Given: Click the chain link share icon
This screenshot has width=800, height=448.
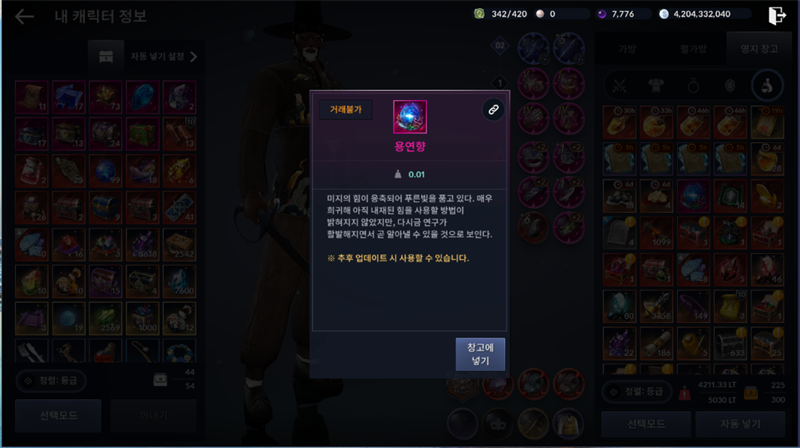Looking at the screenshot, I should click(493, 110).
